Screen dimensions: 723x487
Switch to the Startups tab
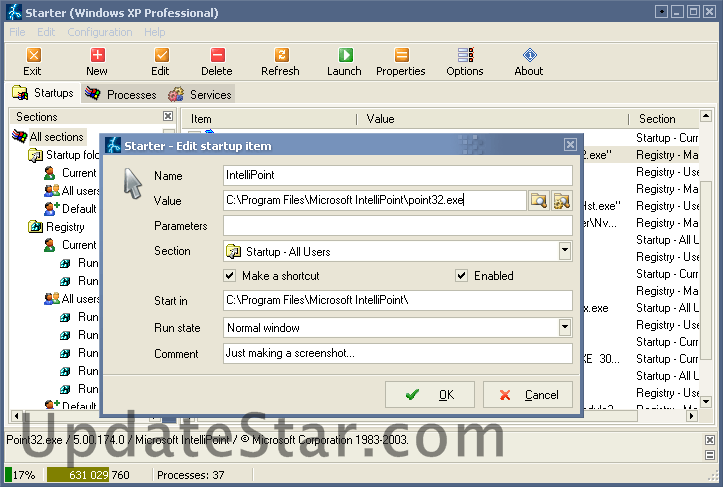(x=43, y=93)
